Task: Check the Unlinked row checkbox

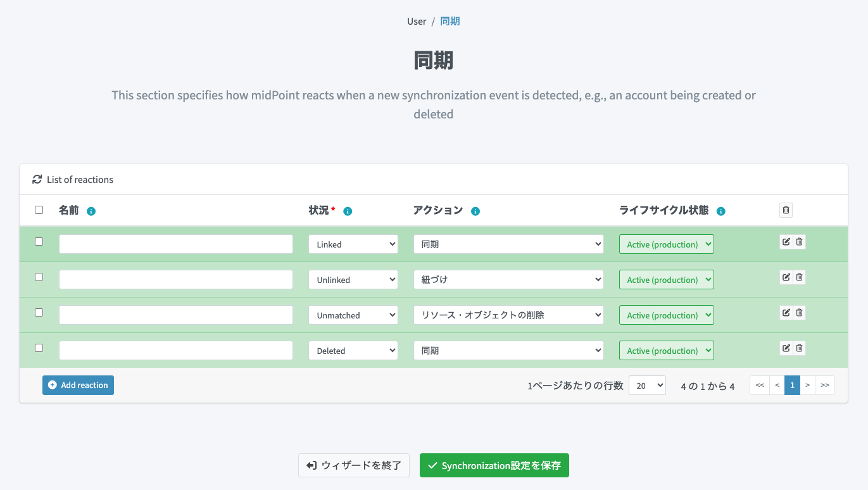Action: pyautogui.click(x=39, y=277)
